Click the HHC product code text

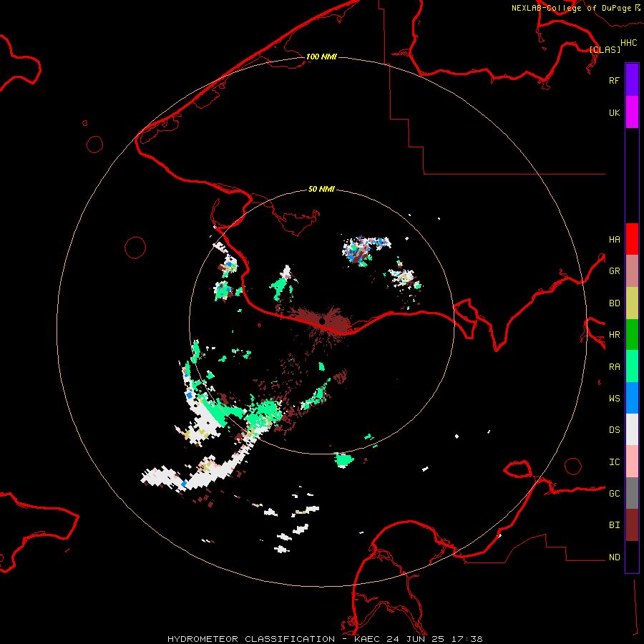click(x=628, y=43)
